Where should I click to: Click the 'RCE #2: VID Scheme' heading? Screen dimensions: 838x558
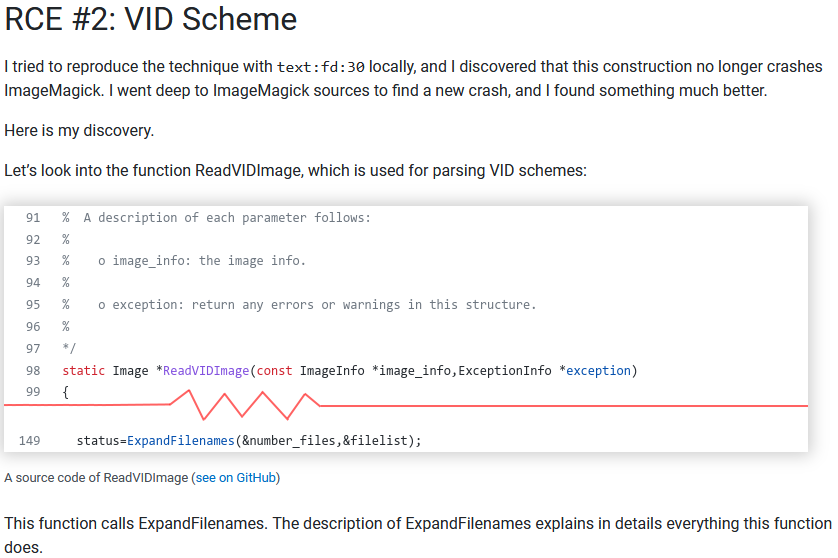(x=150, y=19)
